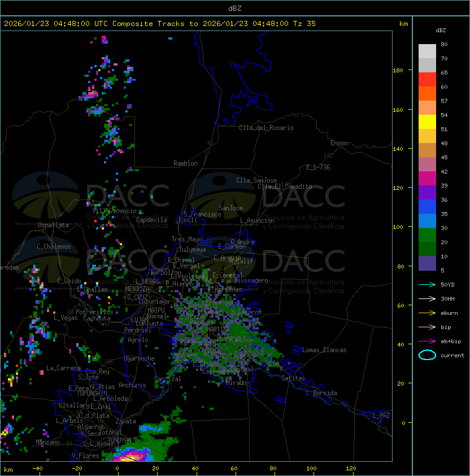Viewport: 470px width, 476px height.
Task: Click the Zapata label
Action: click(125, 421)
